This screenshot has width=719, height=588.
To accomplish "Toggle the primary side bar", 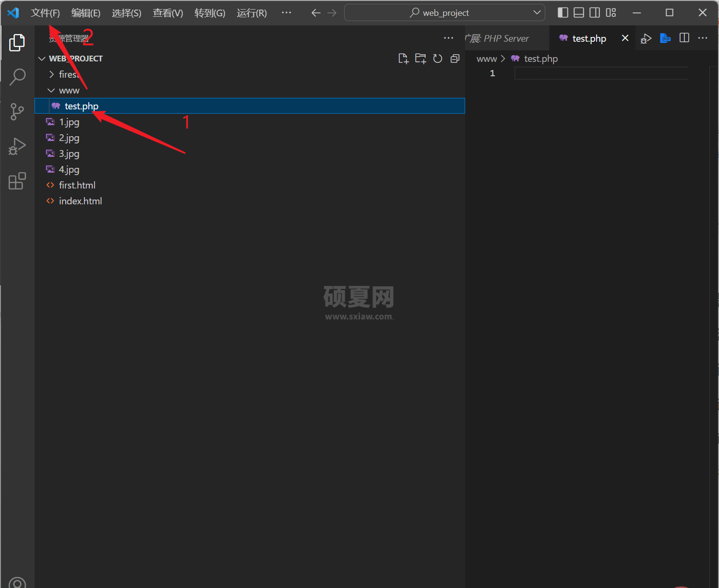I will coord(563,12).
